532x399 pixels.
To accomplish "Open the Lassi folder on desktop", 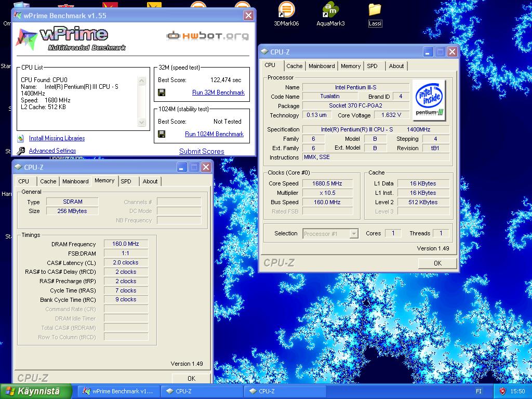I will click(x=375, y=14).
